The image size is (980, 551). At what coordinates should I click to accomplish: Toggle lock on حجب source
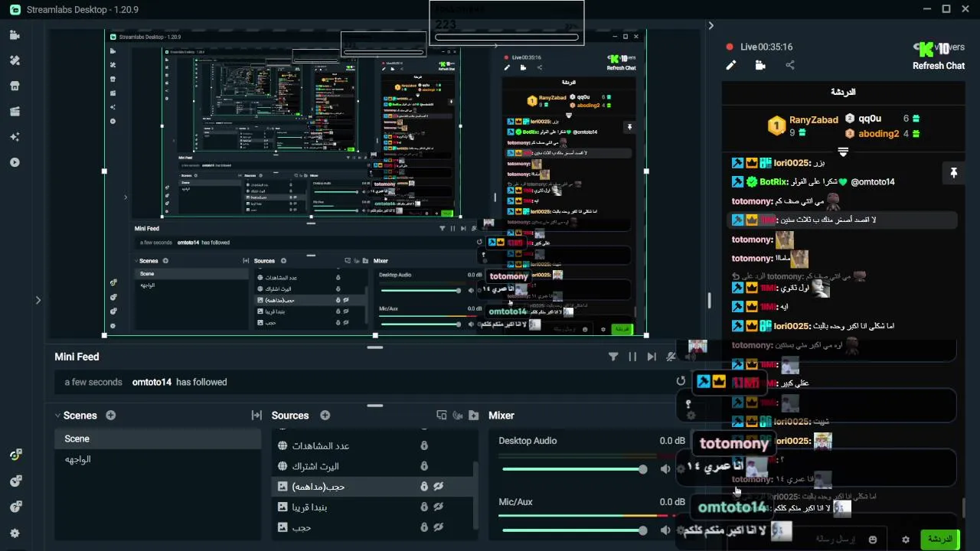[x=424, y=527]
